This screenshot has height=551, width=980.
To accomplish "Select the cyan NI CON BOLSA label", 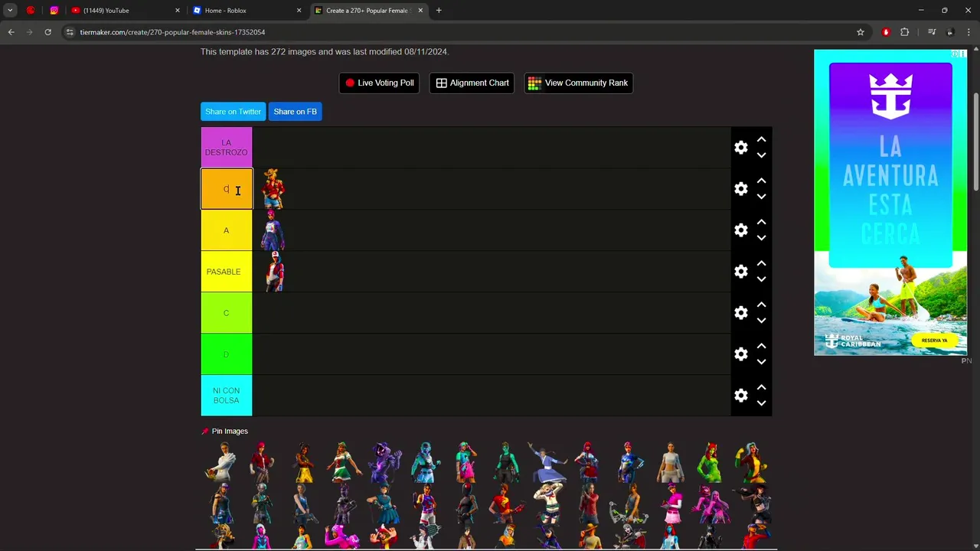I will (227, 396).
